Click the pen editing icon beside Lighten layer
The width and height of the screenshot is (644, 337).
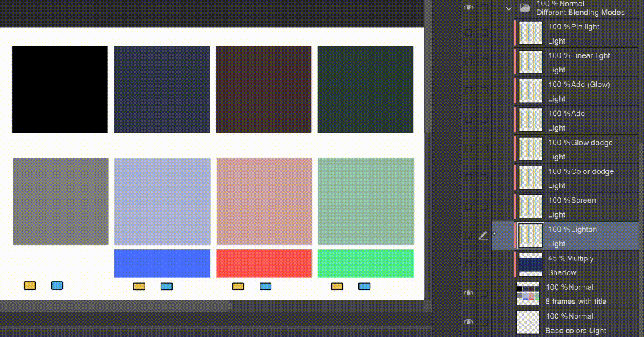[483, 235]
